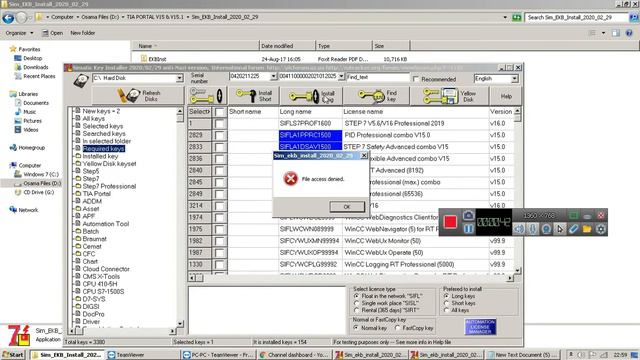This screenshot has height=360, width=640.
Task: Click OK in File access denied dialog
Action: pos(347,207)
